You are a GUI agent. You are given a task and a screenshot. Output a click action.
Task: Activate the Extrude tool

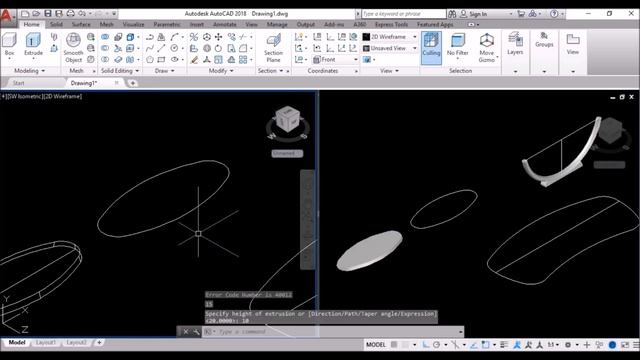point(33,45)
